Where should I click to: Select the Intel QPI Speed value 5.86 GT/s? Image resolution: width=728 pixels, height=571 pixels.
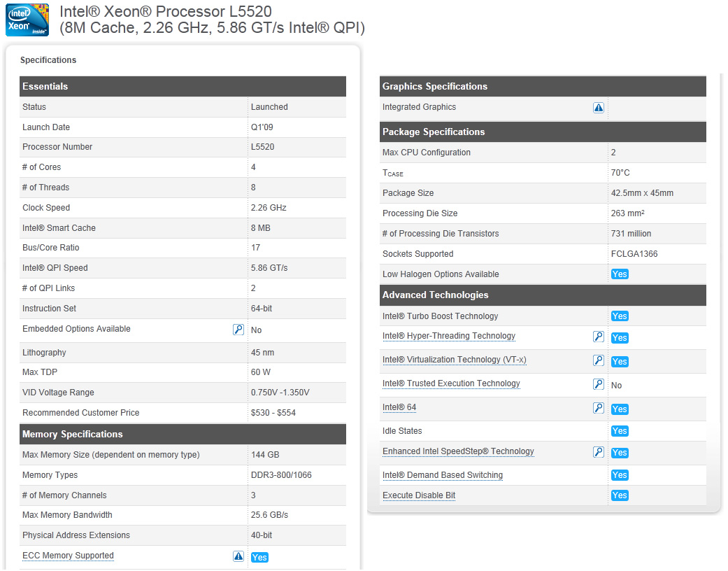click(x=269, y=268)
